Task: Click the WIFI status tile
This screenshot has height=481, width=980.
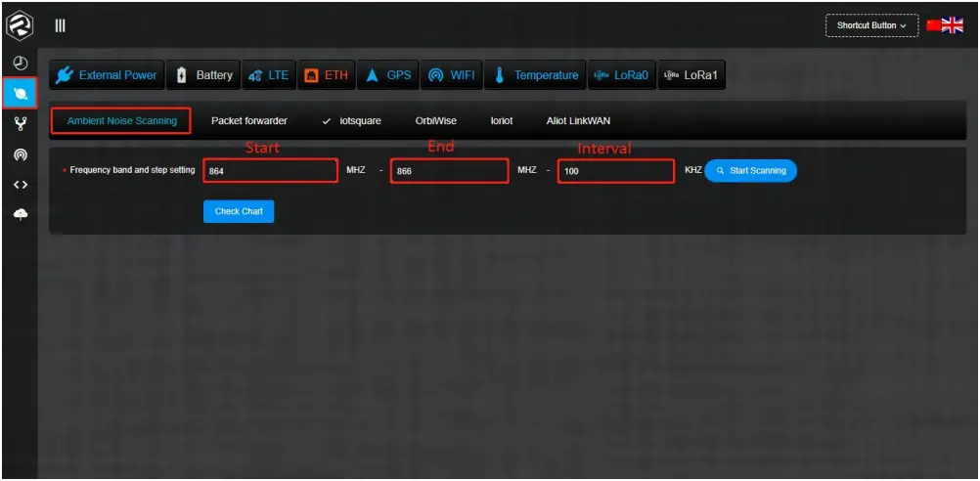Action: [451, 75]
